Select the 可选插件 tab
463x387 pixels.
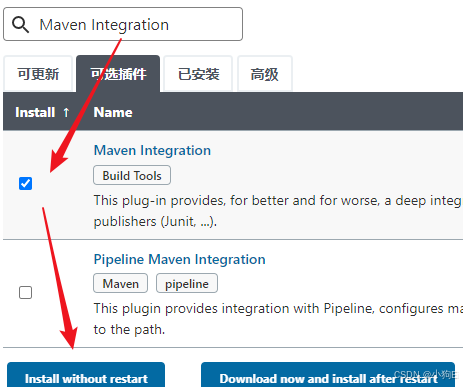point(118,74)
